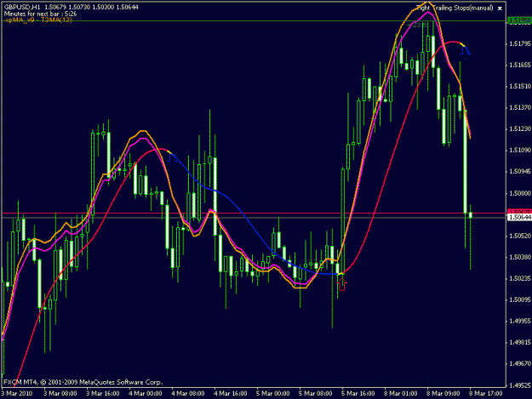Viewport: 532px width, 399px height.
Task: Click the 1.49670 price scale value
Action: tap(520, 363)
